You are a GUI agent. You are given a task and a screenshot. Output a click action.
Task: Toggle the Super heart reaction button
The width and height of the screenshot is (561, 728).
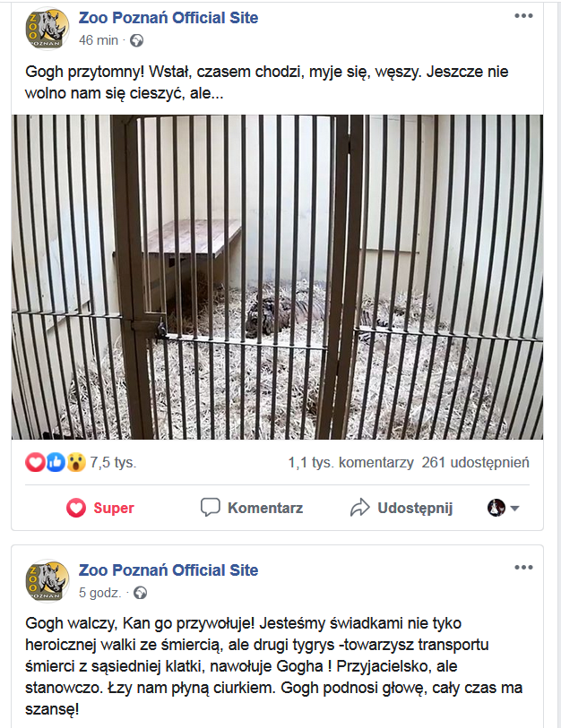[x=100, y=508]
